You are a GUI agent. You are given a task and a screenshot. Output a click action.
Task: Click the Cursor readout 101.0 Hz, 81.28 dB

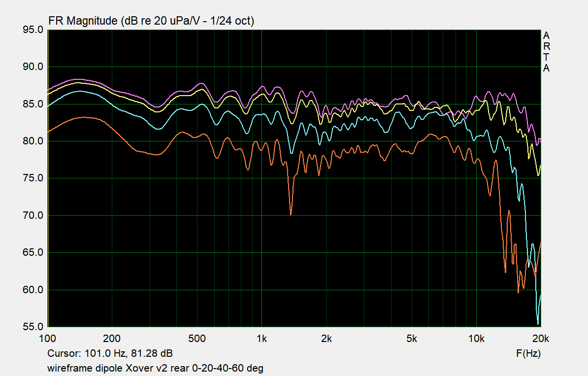[110, 353]
